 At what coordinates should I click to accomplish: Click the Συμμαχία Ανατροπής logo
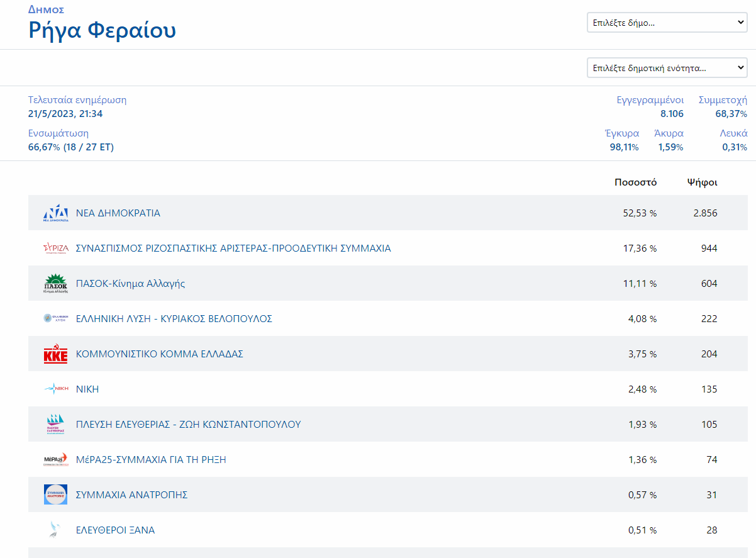click(55, 495)
